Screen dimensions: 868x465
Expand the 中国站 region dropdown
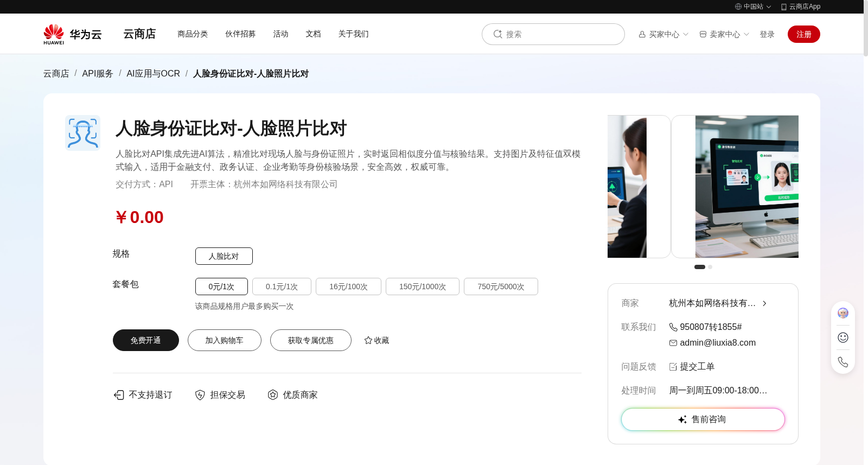769,7
